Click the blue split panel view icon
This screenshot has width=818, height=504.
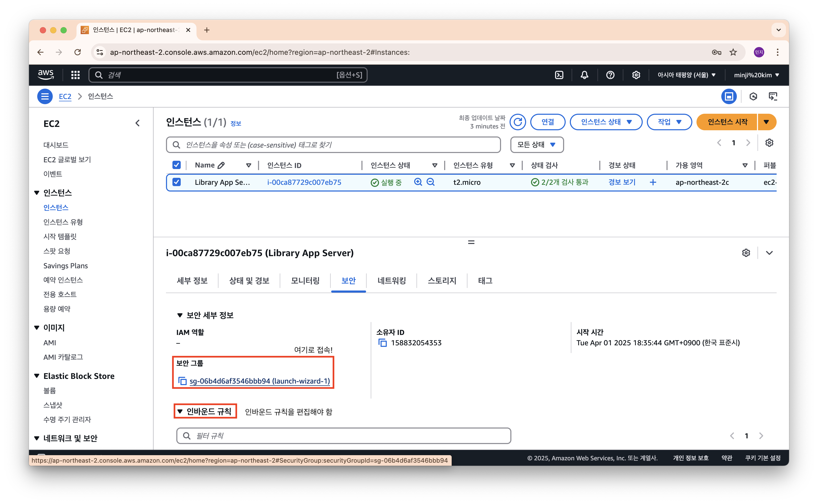pos(729,96)
